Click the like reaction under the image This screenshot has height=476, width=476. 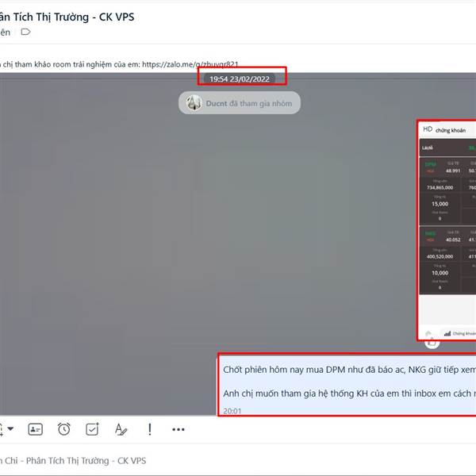coord(432,343)
